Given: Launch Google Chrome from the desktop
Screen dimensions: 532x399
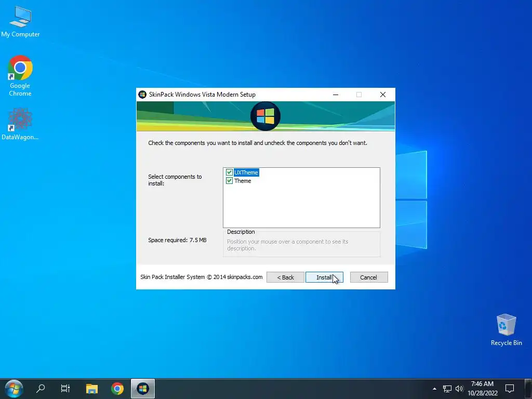Looking at the screenshot, I should click(20, 76).
